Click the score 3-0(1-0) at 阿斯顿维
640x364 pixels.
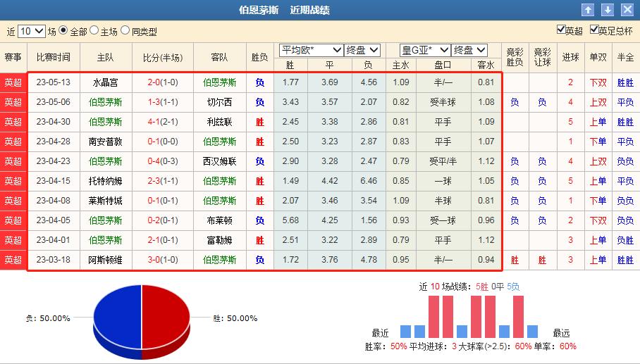pyautogui.click(x=163, y=260)
